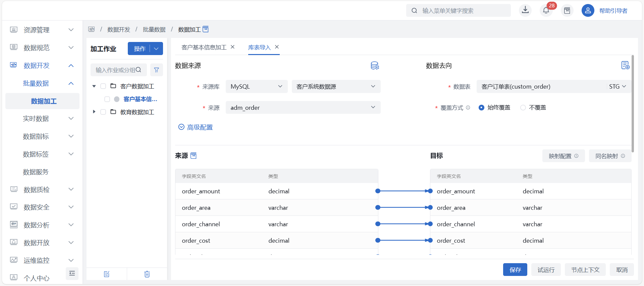Expand 高级配置 section
Screen dimensions: 644x286
[x=196, y=127]
